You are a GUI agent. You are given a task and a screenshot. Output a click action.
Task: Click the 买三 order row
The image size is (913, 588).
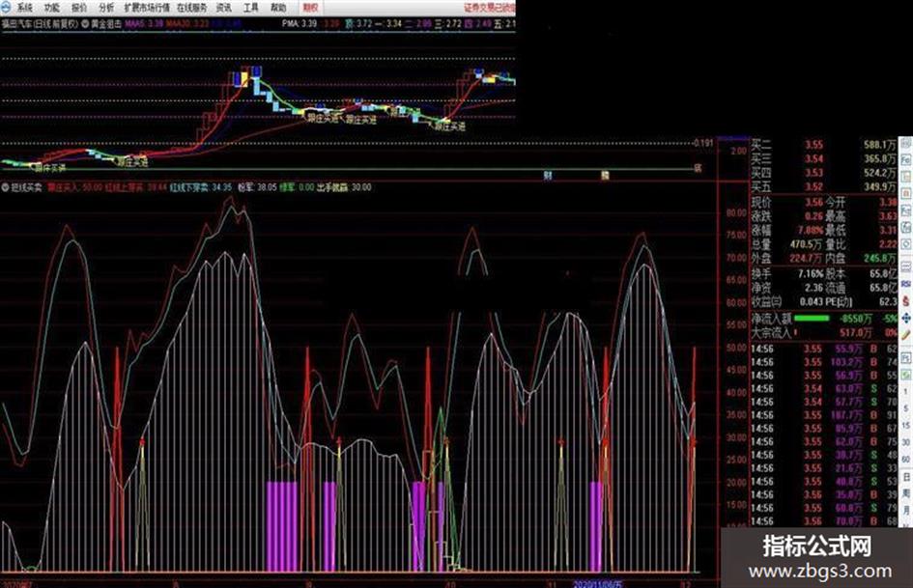tap(823, 158)
